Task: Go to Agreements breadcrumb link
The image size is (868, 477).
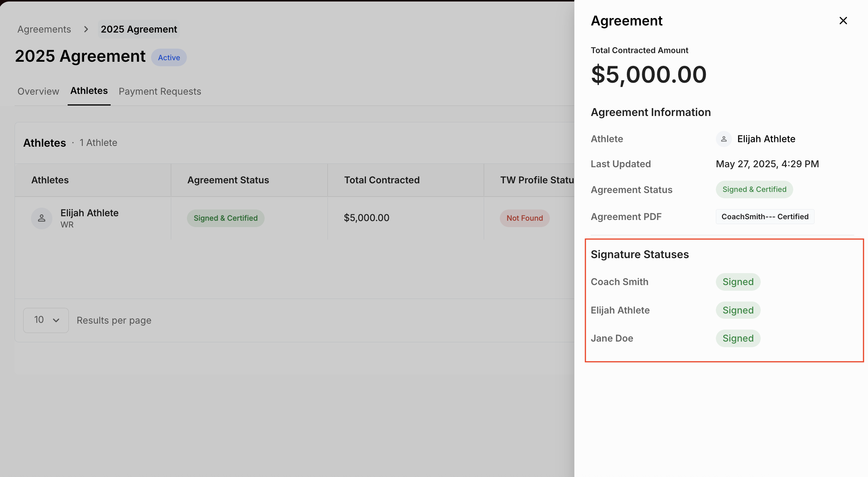Action: [44, 29]
